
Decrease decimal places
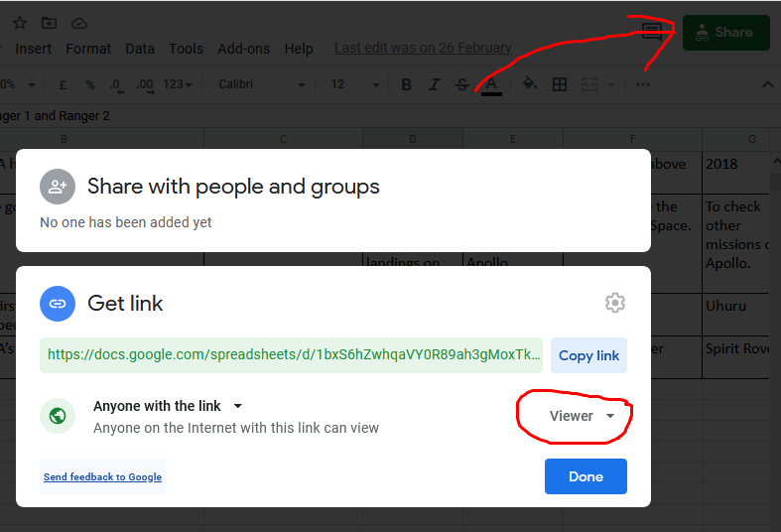117,85
